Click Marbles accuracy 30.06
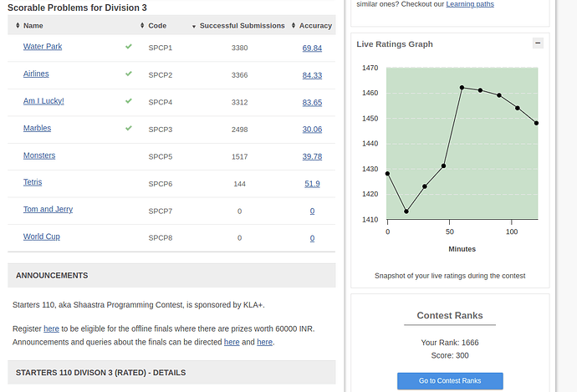 [x=312, y=130]
